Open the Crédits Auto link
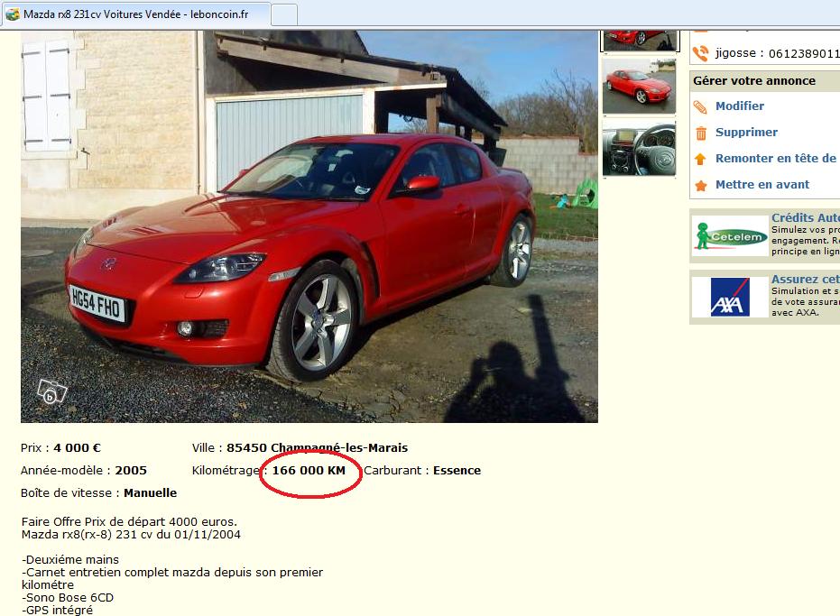840x616 pixels. coord(805,218)
